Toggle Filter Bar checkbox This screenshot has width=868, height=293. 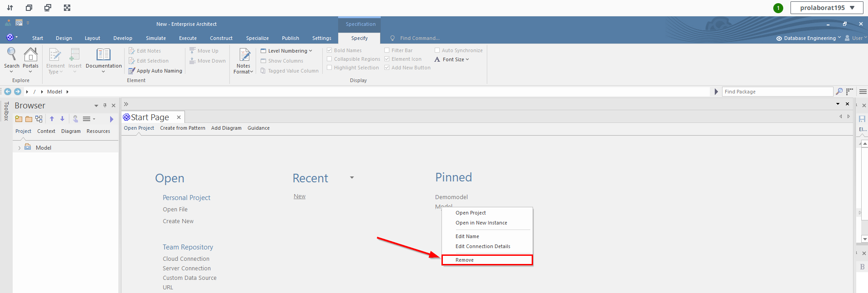[387, 50]
